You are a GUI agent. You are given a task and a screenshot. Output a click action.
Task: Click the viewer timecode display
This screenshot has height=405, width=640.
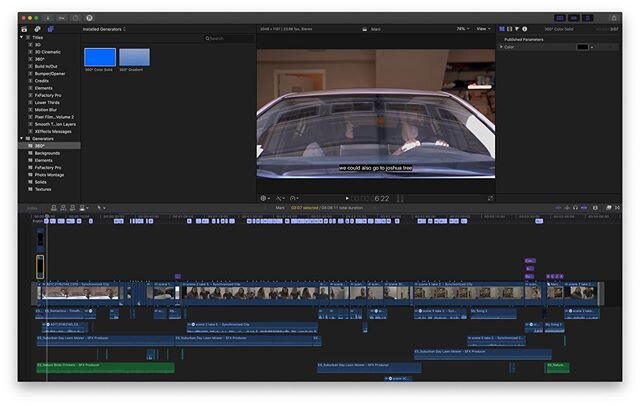(371, 199)
